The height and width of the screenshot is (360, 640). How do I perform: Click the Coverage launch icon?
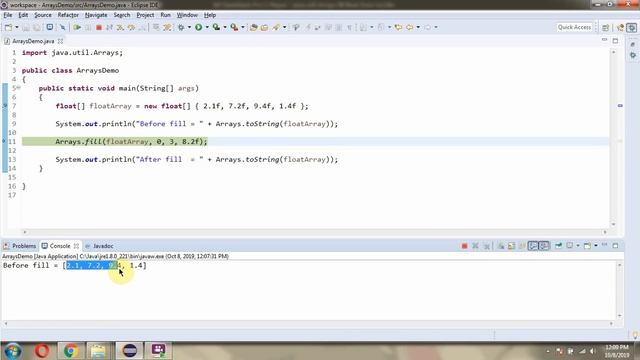point(216,27)
